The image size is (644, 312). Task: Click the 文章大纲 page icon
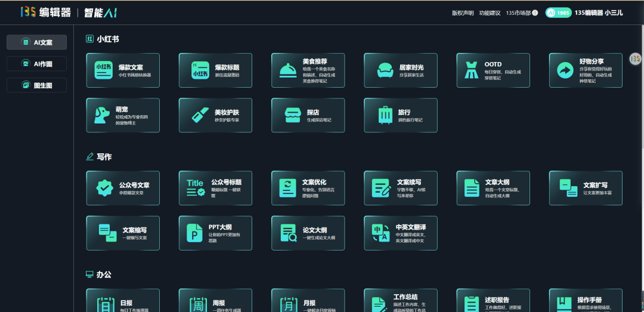tap(472, 188)
